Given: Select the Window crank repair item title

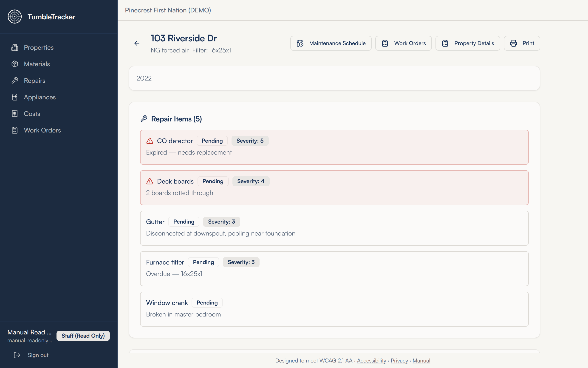Looking at the screenshot, I should coord(167,303).
